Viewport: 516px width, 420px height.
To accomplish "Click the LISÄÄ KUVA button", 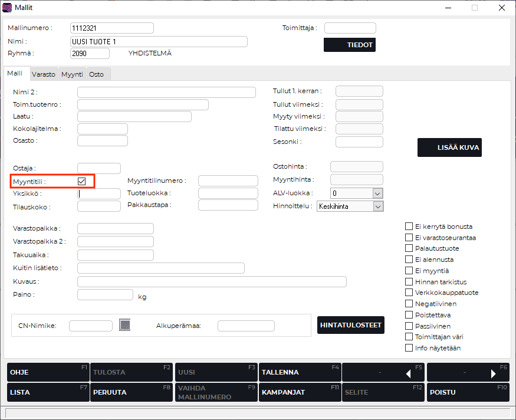I will pos(449,147).
